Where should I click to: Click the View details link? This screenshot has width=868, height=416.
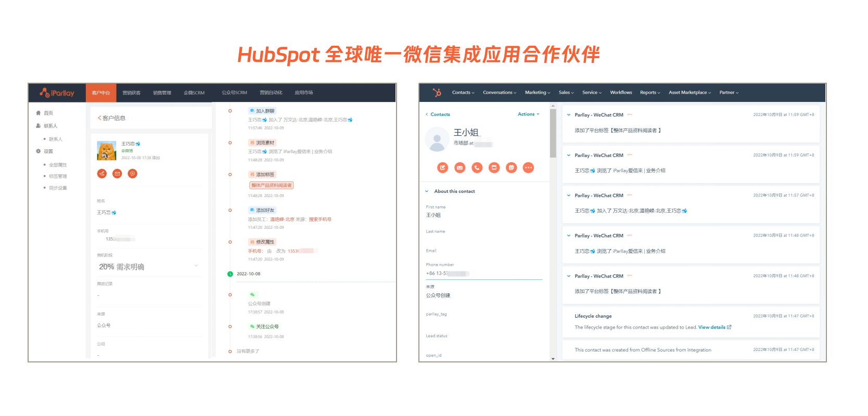coord(712,327)
